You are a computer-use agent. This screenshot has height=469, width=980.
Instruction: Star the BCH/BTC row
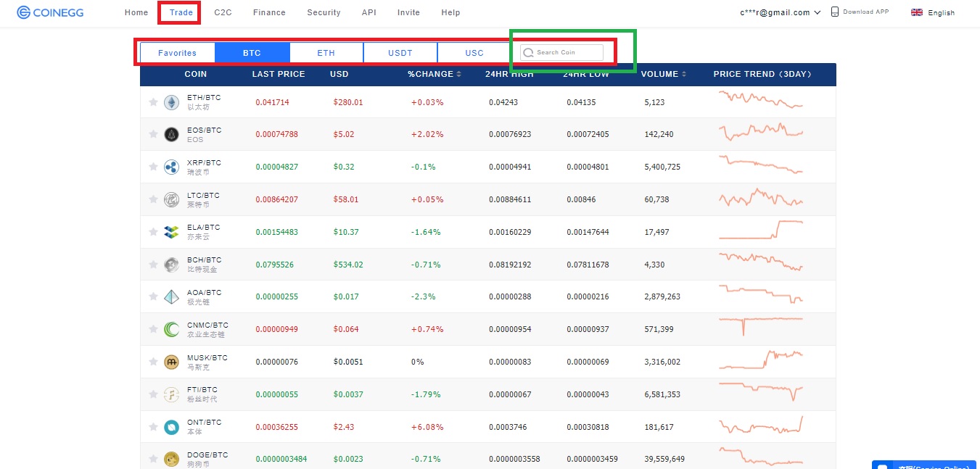(x=153, y=265)
